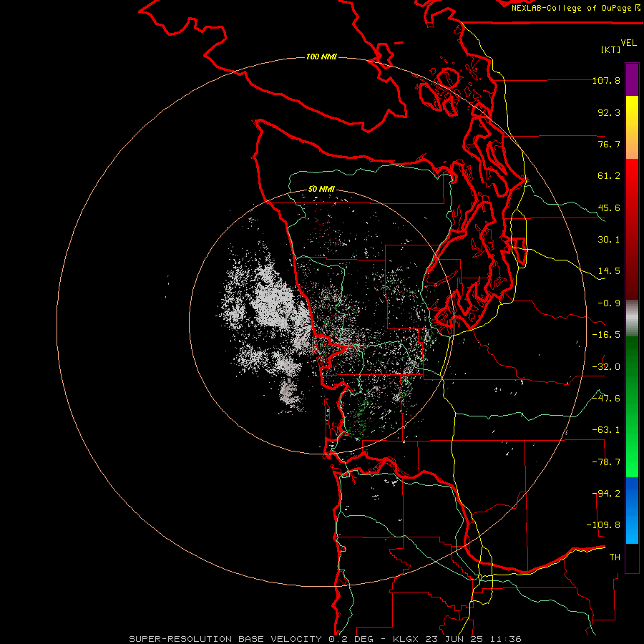Select the 92.3 velocity scale value

[x=609, y=112]
